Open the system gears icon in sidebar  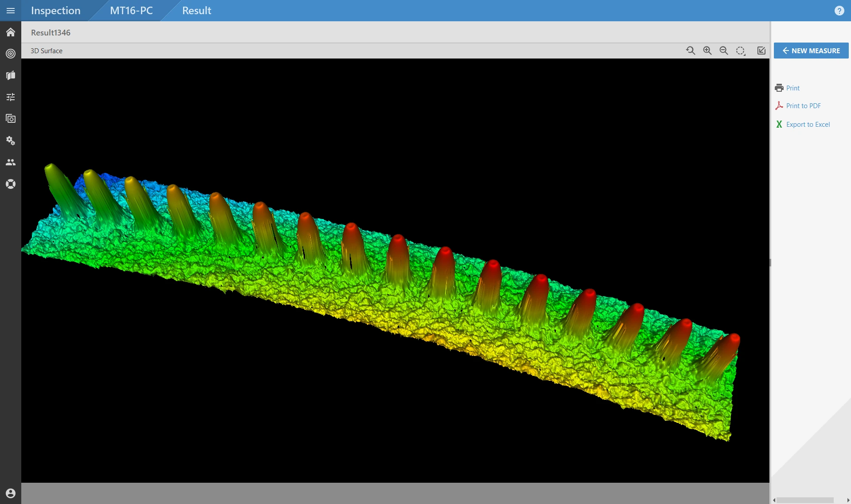11,141
